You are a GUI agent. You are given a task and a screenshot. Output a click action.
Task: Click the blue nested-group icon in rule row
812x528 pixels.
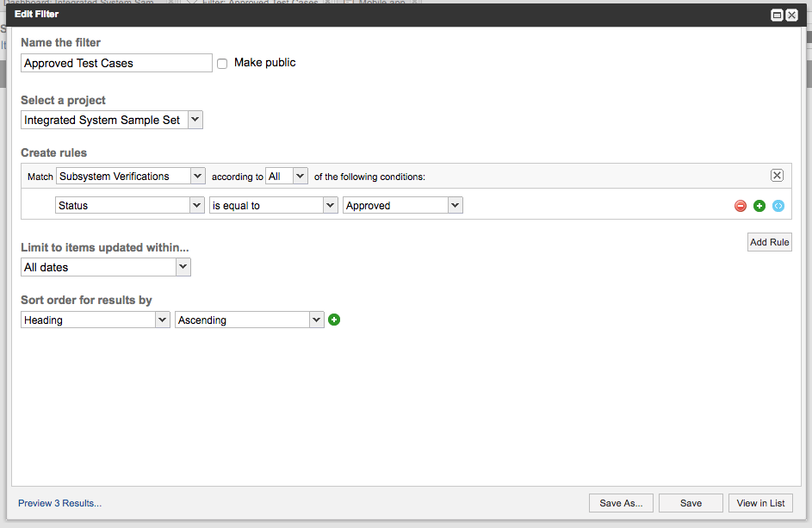click(778, 206)
